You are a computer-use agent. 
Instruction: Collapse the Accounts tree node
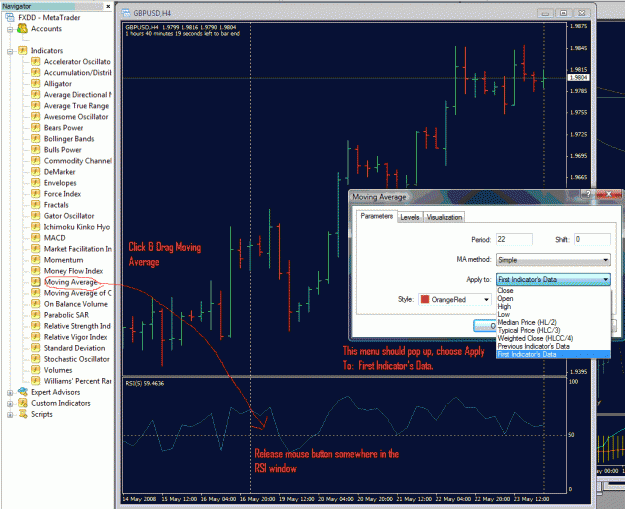point(10,29)
